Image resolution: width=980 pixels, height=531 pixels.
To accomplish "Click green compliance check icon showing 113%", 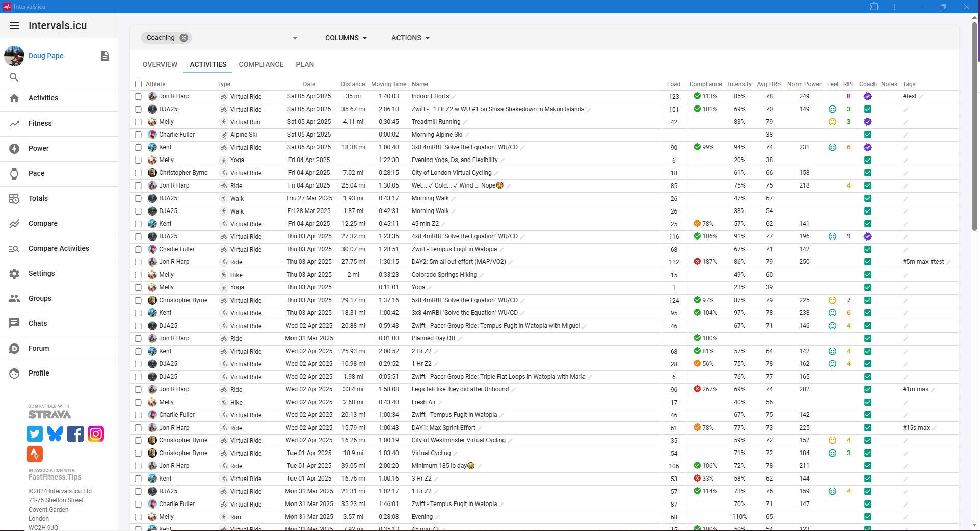I will click(x=697, y=96).
